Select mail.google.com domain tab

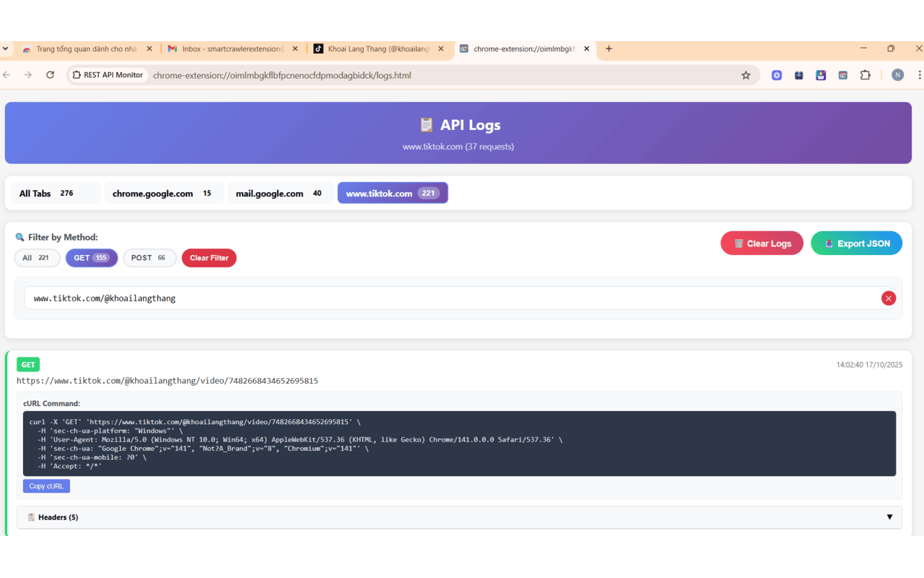click(280, 193)
